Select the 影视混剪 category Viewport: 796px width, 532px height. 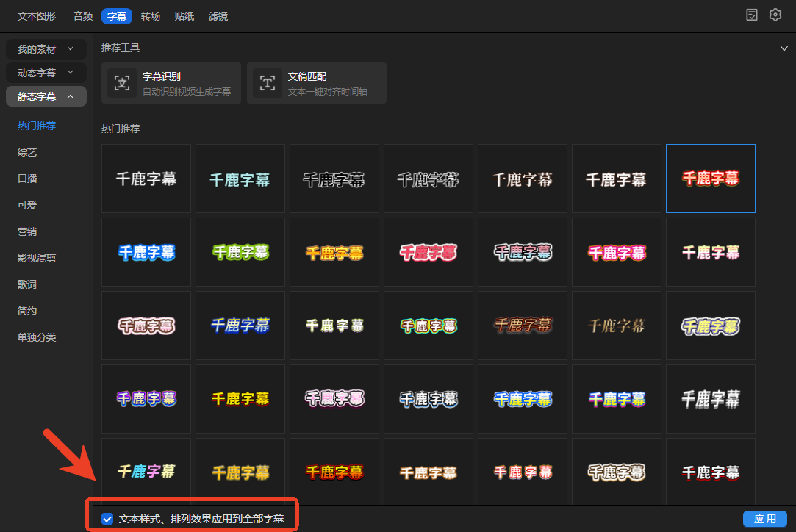pos(37,258)
